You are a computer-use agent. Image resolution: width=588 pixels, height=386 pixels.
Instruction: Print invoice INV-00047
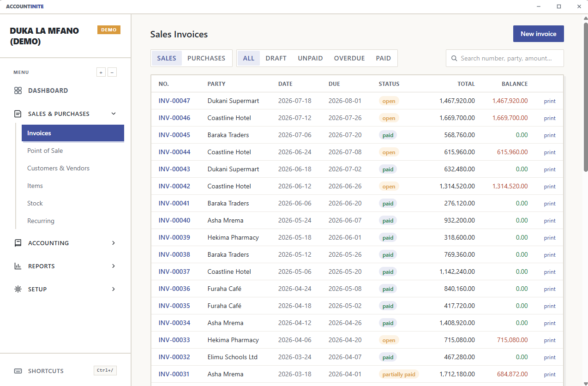tap(550, 101)
